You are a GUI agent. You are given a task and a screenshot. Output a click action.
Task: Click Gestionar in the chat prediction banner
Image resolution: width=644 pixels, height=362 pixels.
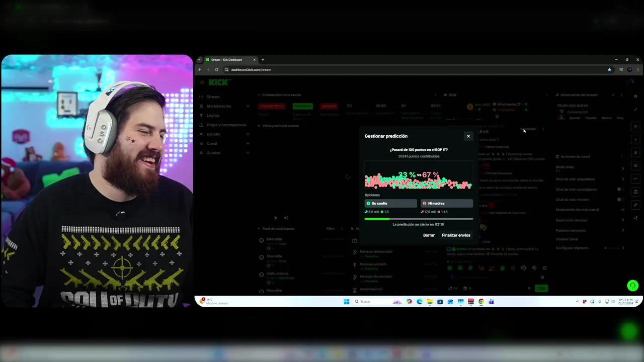click(528, 129)
